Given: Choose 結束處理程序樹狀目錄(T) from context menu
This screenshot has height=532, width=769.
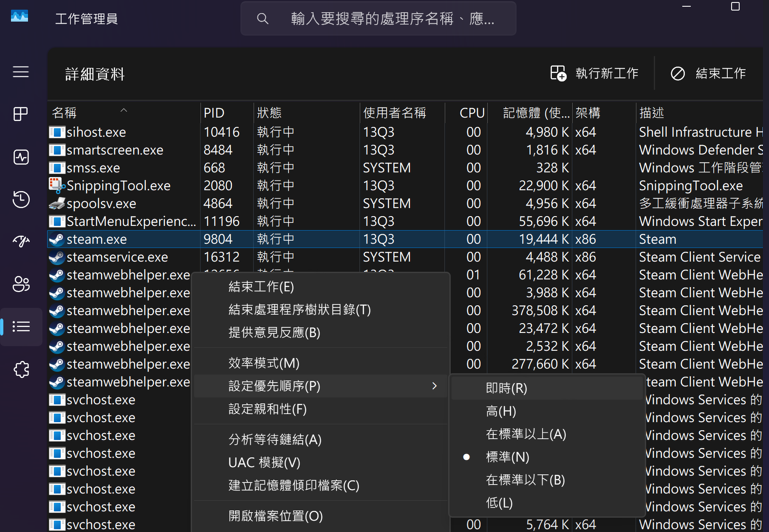Looking at the screenshot, I should pos(299,310).
